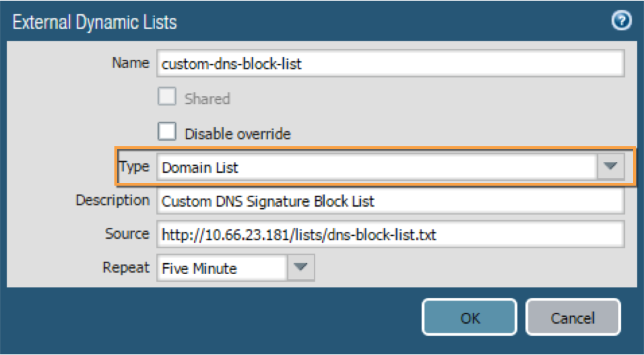The width and height of the screenshot is (644, 355).
Task: Click the Repeat field label
Action: (126, 267)
